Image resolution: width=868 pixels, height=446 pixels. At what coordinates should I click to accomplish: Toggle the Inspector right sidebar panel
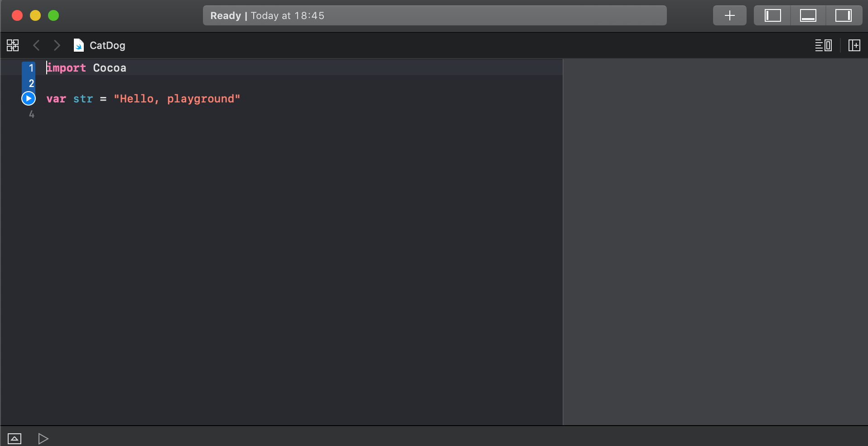[844, 15]
